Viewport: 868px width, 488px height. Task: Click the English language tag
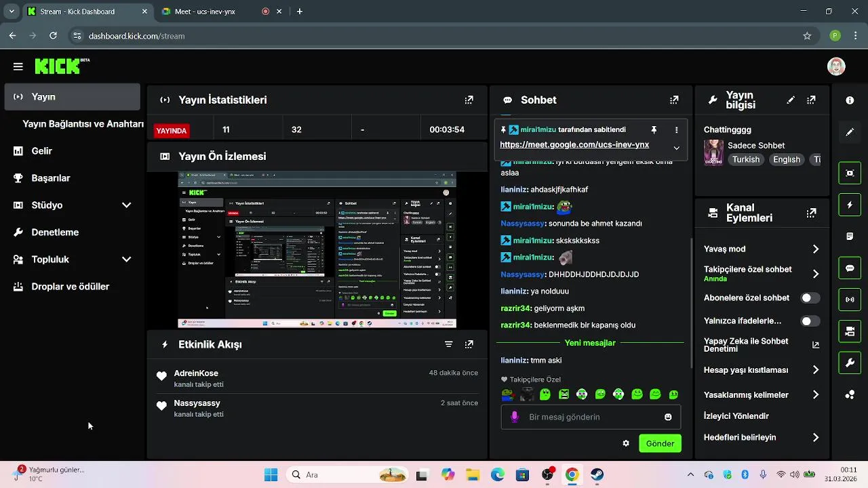tap(787, 160)
